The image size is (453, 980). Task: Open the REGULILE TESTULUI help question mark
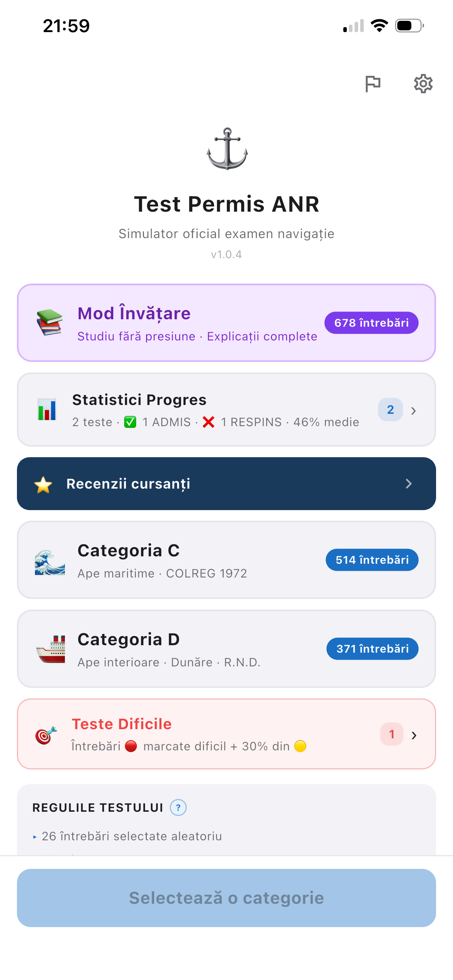(178, 807)
